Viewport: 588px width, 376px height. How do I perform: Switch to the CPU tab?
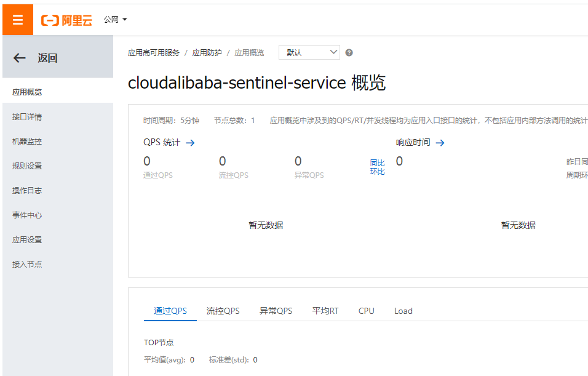[x=367, y=311]
